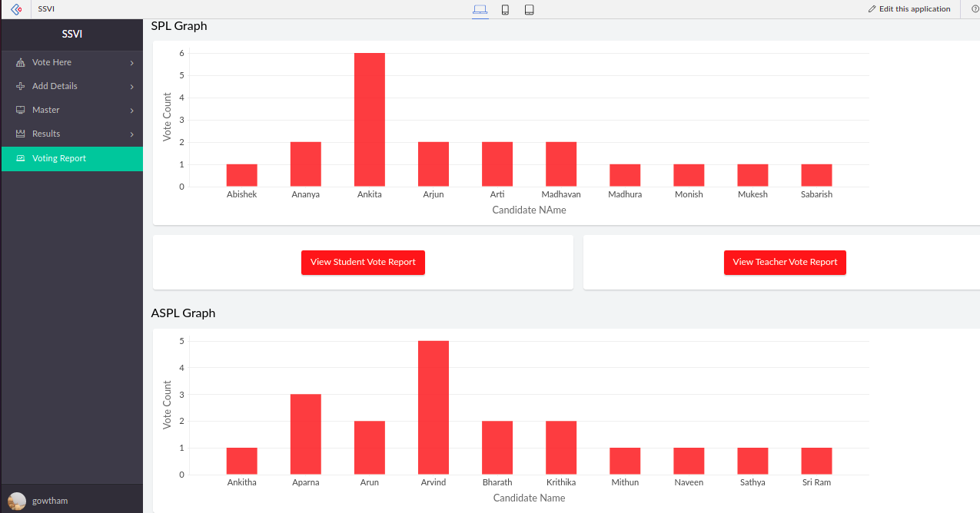Open the Voting Report sidebar item
980x513 pixels.
pos(58,159)
